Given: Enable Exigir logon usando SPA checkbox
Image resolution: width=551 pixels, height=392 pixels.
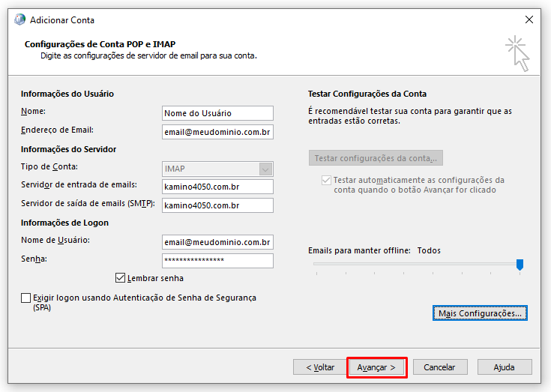Looking at the screenshot, I should click(26, 298).
